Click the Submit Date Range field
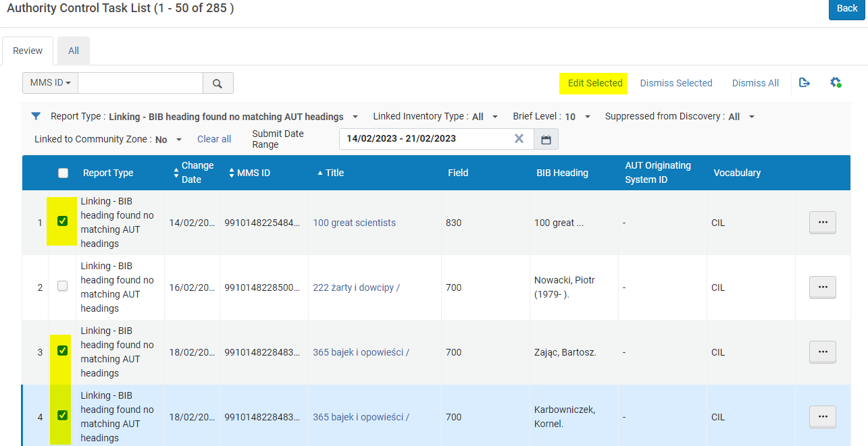This screenshot has height=446, width=868. (x=436, y=139)
